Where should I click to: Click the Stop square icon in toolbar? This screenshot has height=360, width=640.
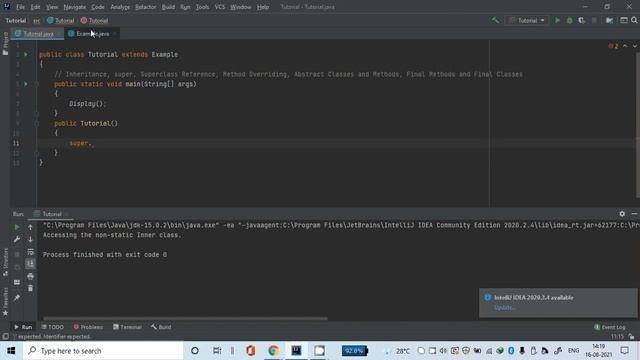click(x=594, y=20)
